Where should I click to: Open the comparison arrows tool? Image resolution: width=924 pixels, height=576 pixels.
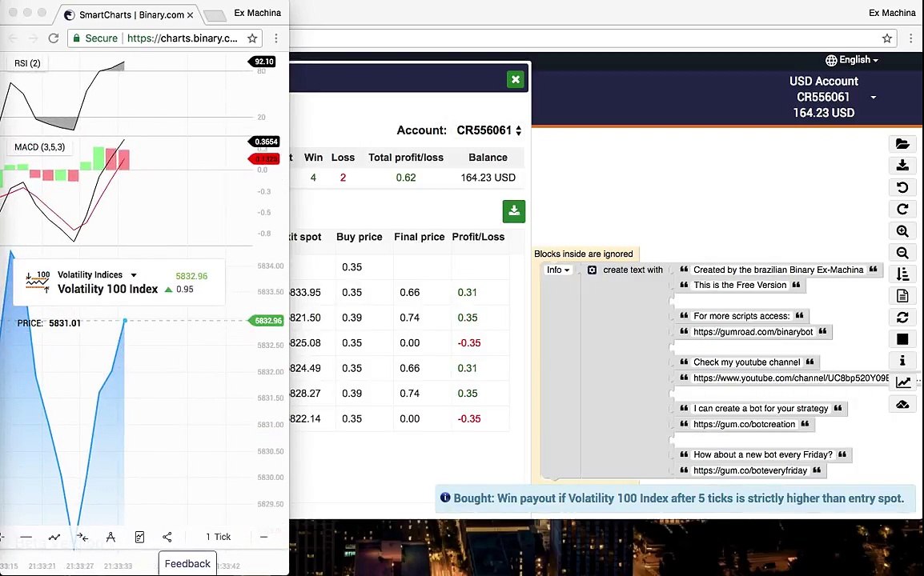coord(82,537)
